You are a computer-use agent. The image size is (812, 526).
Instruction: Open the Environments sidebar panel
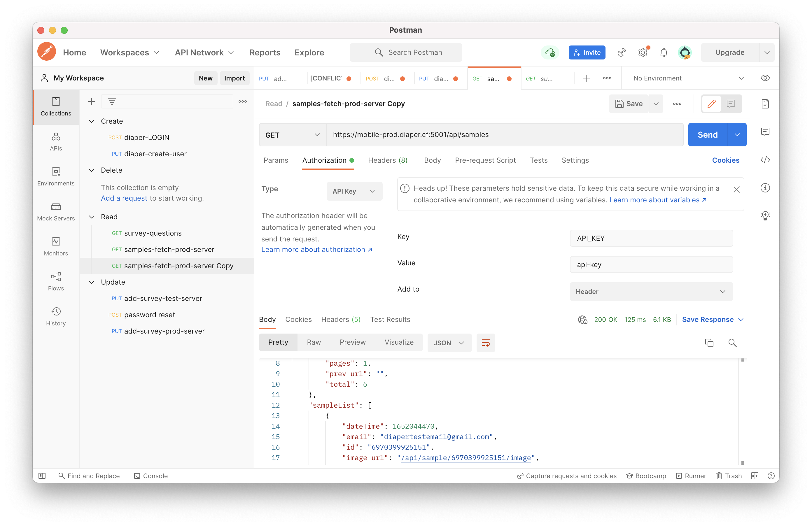click(x=56, y=177)
